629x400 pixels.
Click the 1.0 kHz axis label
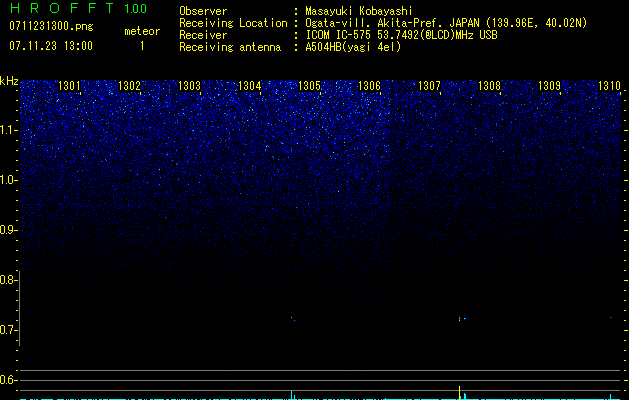tap(8, 180)
